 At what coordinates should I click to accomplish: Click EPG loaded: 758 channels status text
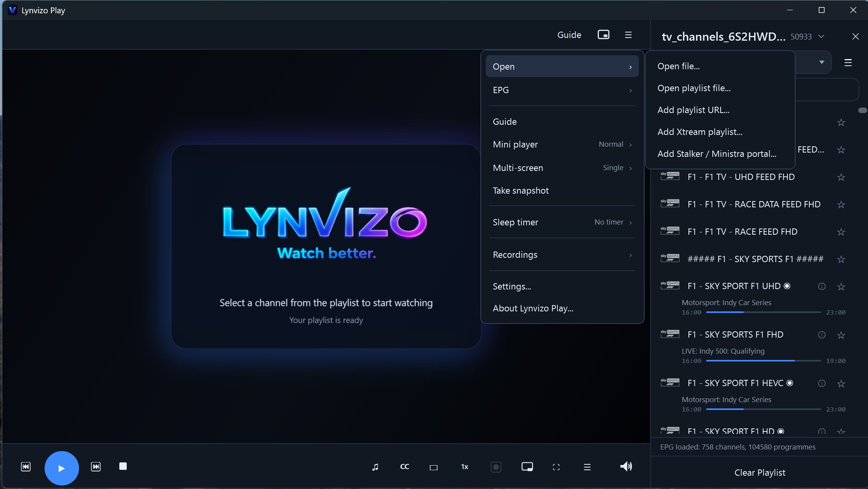click(x=738, y=447)
